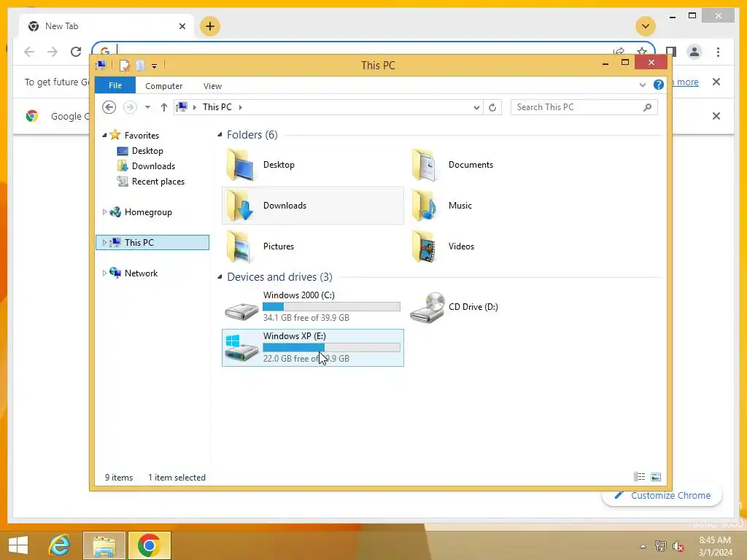Switch to details view layout icon

click(639, 477)
